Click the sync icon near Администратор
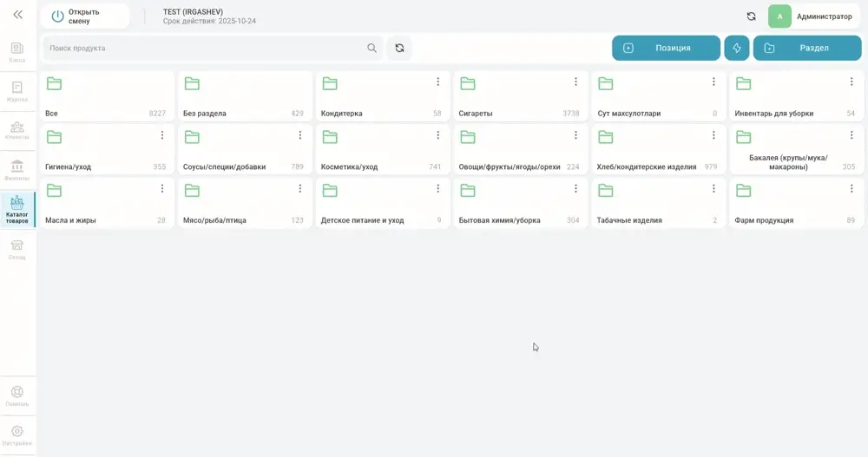The height and width of the screenshot is (457, 868). [751, 16]
